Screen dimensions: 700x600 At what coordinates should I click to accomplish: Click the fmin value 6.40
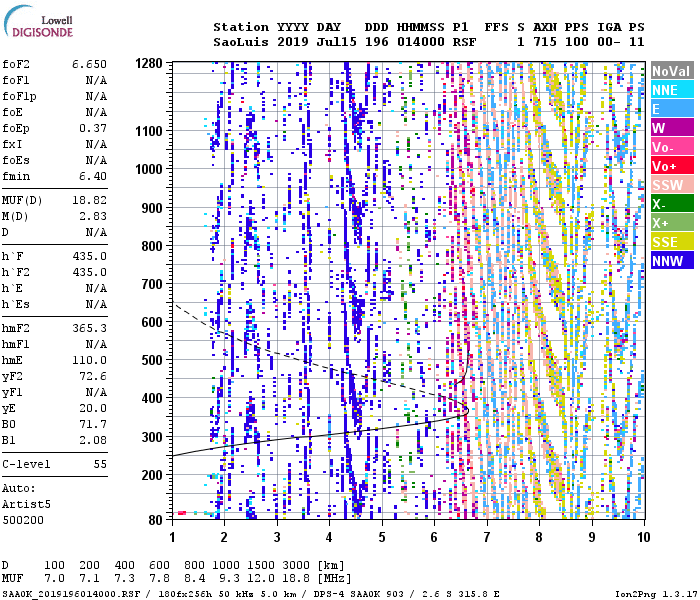point(93,176)
